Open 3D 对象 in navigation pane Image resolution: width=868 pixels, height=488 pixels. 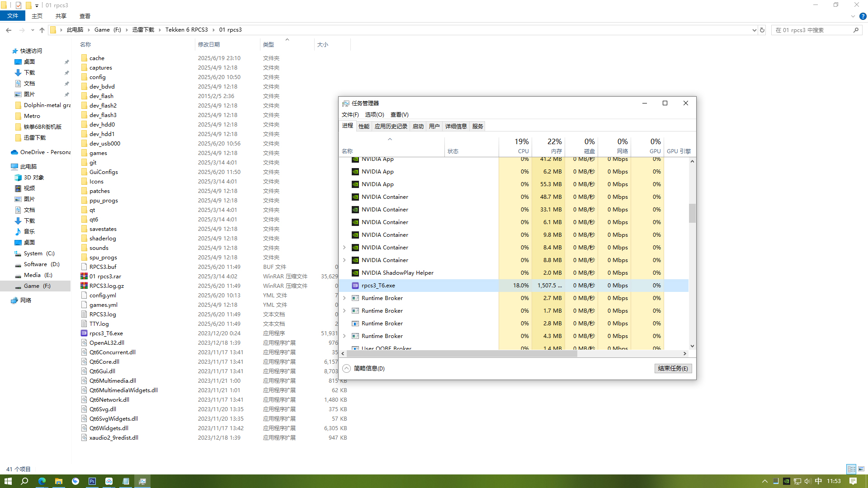point(33,177)
